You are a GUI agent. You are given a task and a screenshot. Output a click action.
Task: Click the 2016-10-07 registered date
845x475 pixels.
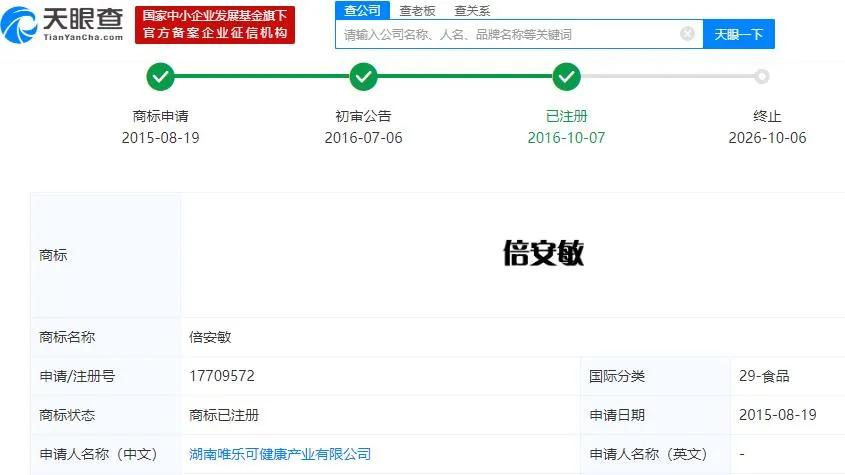click(x=566, y=138)
